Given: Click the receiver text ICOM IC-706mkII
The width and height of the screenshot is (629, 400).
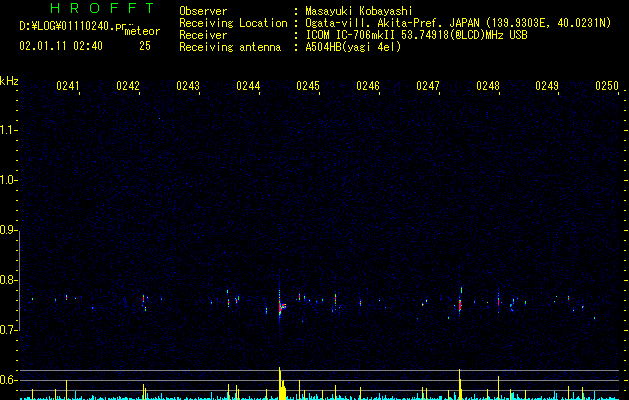Looking at the screenshot, I should (x=351, y=35).
